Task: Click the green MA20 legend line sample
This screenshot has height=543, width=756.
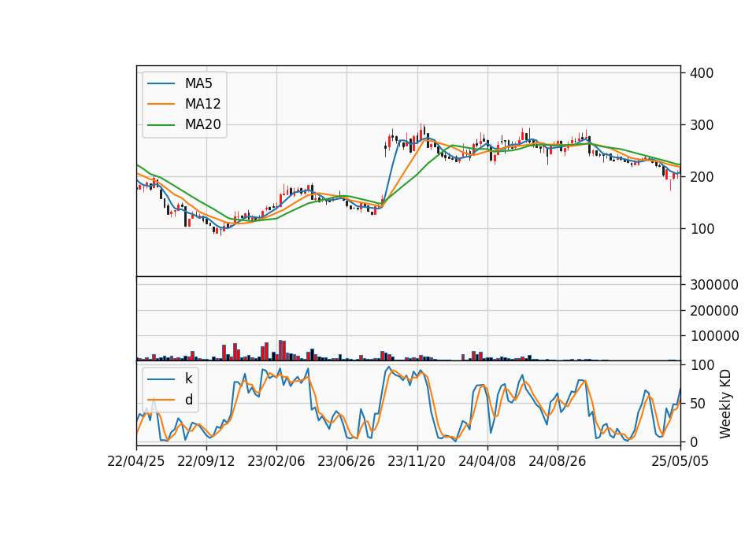Action: click(161, 125)
